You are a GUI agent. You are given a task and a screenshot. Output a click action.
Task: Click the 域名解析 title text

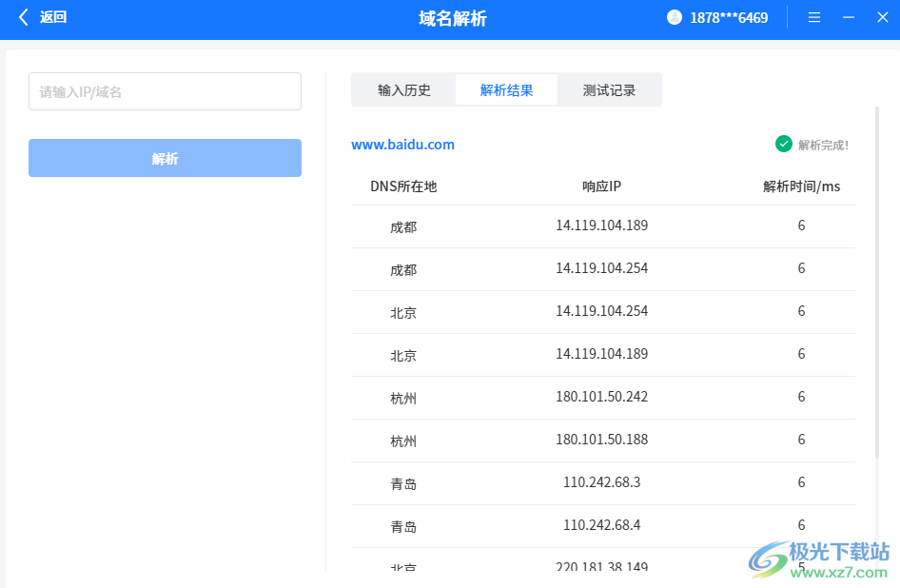[451, 17]
